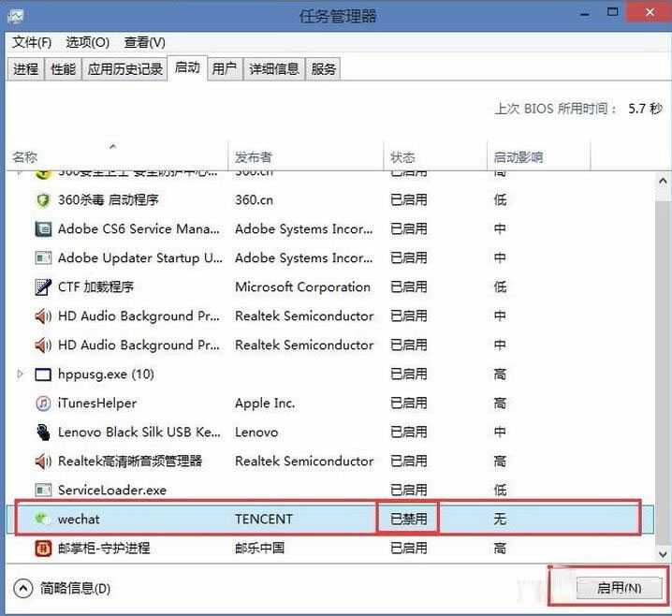Image resolution: width=672 pixels, height=616 pixels.
Task: Click the CTF 加载程序 pen icon
Action: (x=42, y=287)
